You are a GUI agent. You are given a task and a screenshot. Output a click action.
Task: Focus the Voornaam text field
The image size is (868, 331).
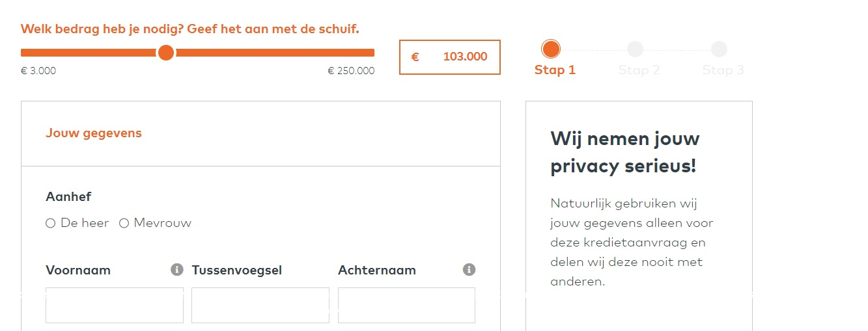pyautogui.click(x=115, y=305)
